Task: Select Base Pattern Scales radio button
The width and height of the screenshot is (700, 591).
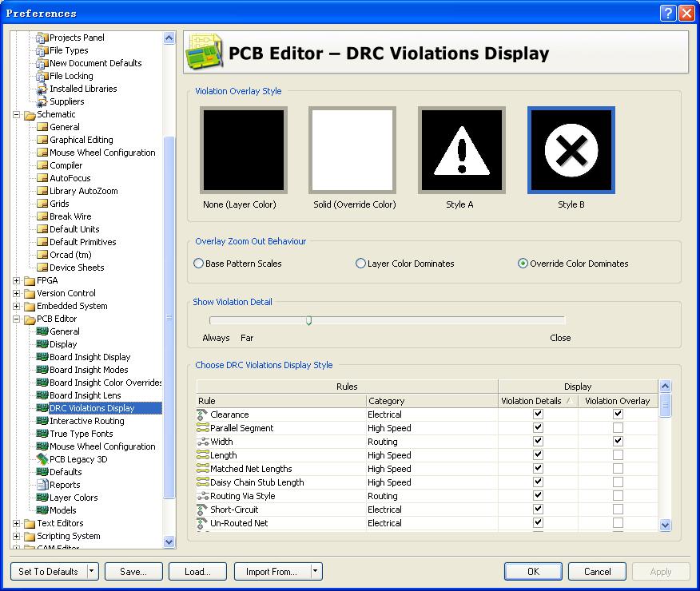Action: pos(199,264)
